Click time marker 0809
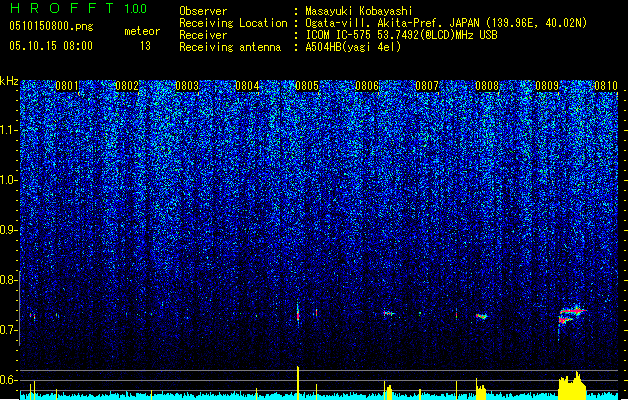 click(547, 86)
